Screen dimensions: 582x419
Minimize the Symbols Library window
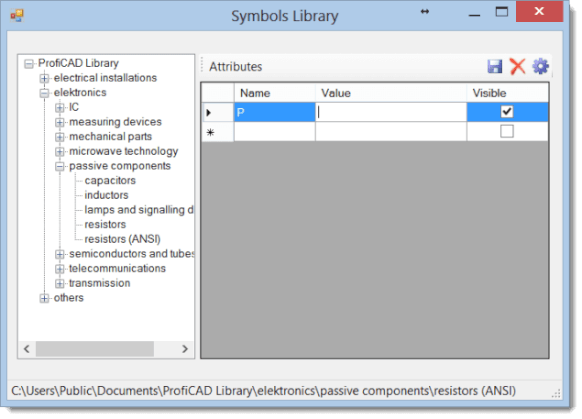[474, 15]
